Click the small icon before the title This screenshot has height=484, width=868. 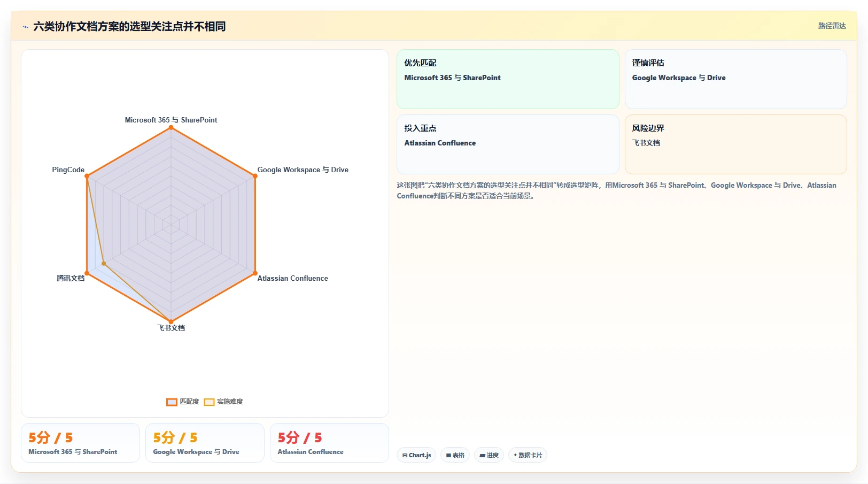click(x=25, y=27)
